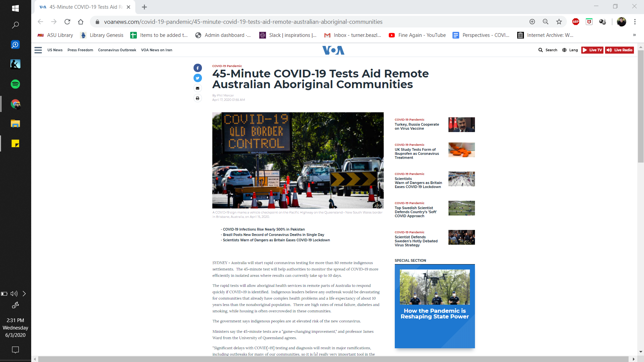Click the address bar URL field
This screenshot has width=644, height=362.
(x=243, y=22)
